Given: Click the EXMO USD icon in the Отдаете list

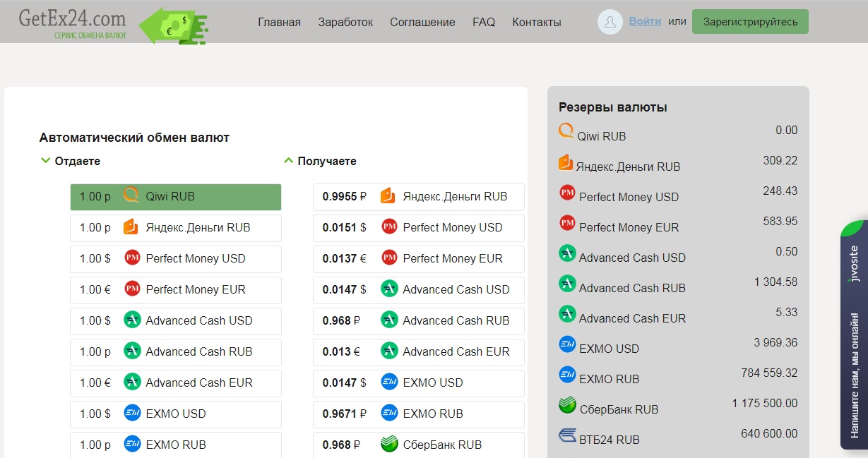Looking at the screenshot, I should (x=132, y=414).
